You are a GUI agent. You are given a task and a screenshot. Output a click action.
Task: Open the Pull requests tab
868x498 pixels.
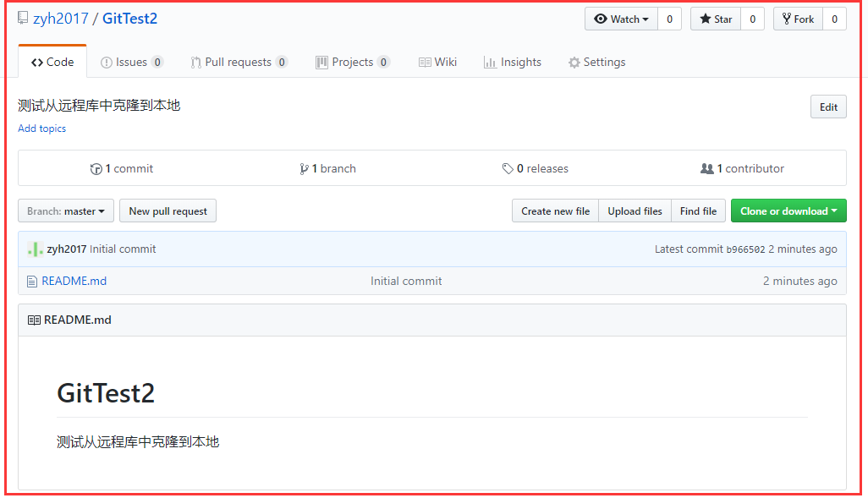239,62
